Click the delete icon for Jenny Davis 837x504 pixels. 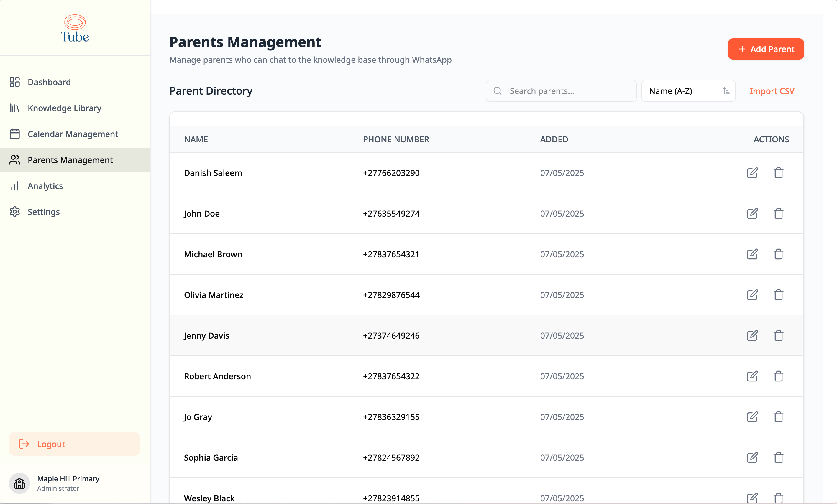point(779,335)
